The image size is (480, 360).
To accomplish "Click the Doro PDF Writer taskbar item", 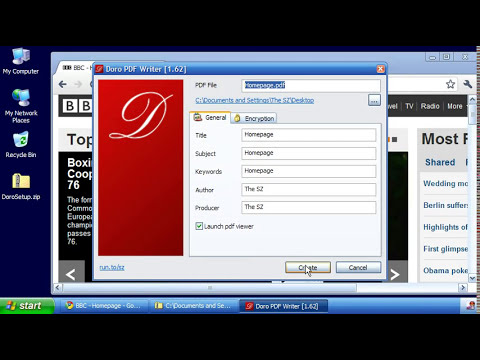I will (x=283, y=306).
